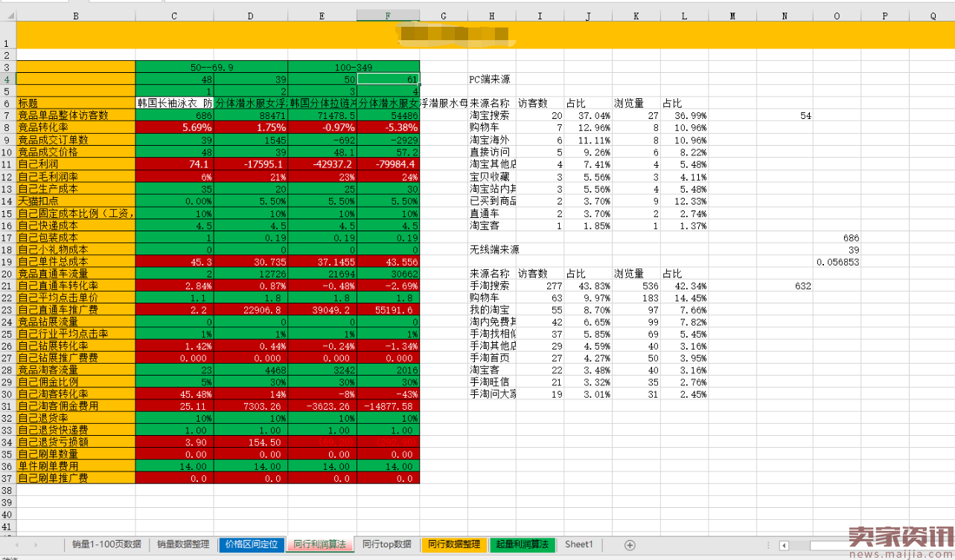Open the Sheet1 tab
The height and width of the screenshot is (560, 955).
579,544
